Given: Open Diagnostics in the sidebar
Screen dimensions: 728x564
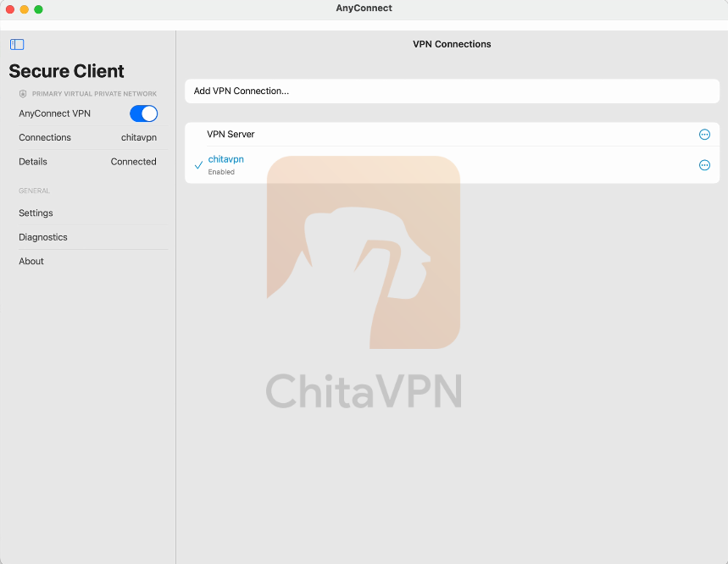Looking at the screenshot, I should pyautogui.click(x=43, y=237).
